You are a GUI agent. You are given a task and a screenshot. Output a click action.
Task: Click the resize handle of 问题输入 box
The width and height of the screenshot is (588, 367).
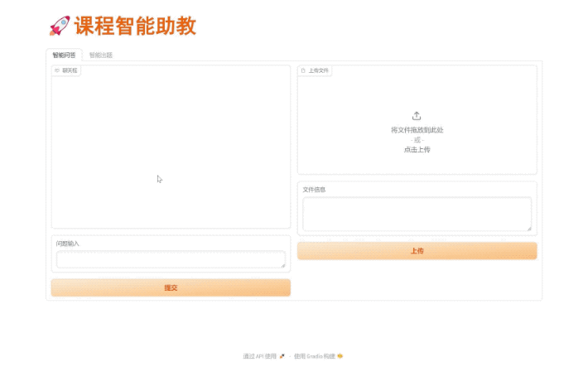[282, 265]
